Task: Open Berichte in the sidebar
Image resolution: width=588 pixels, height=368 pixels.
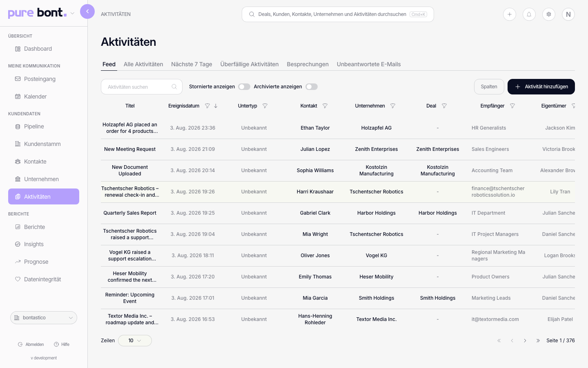Action: click(x=44, y=227)
